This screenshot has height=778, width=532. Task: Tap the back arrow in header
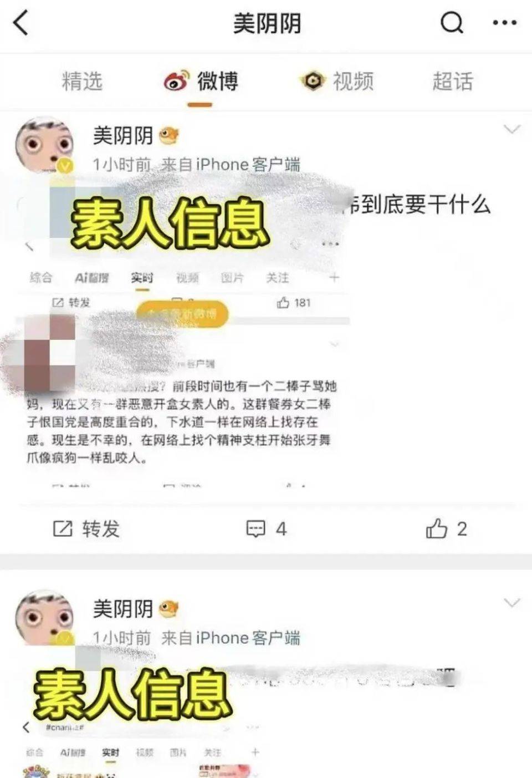point(21,23)
